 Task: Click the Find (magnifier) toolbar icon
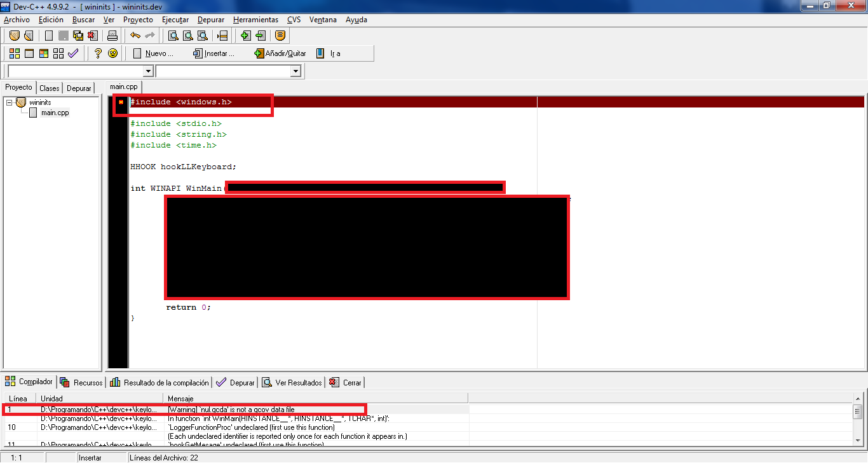point(173,36)
